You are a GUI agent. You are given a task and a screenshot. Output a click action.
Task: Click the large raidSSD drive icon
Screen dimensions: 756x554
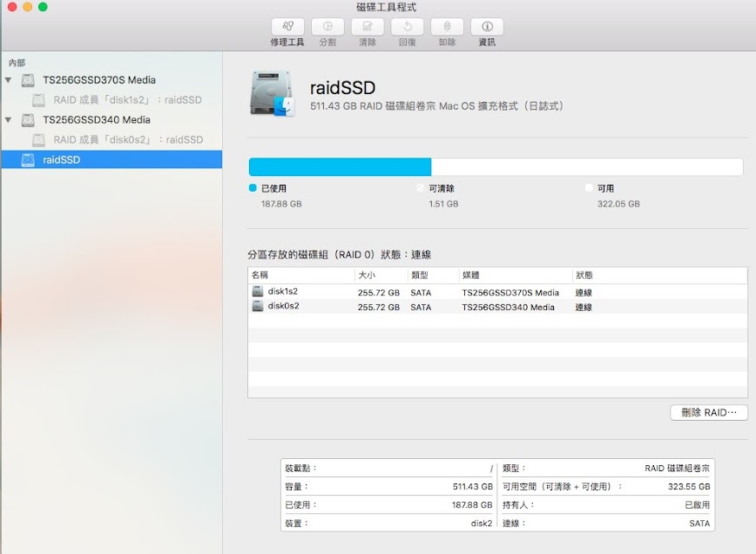[273, 93]
